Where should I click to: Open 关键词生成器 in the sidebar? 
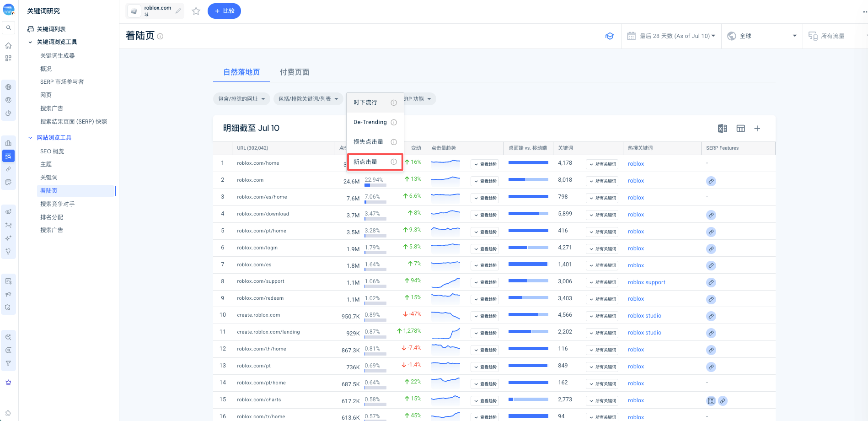58,56
